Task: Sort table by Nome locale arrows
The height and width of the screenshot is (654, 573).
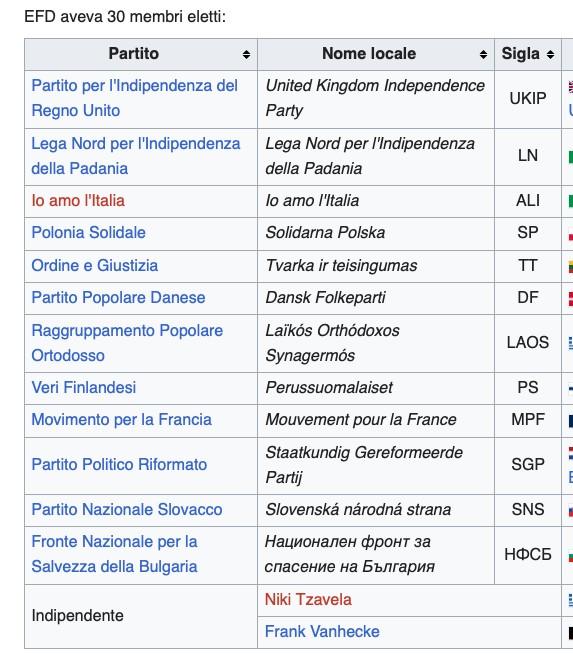Action: 483,54
